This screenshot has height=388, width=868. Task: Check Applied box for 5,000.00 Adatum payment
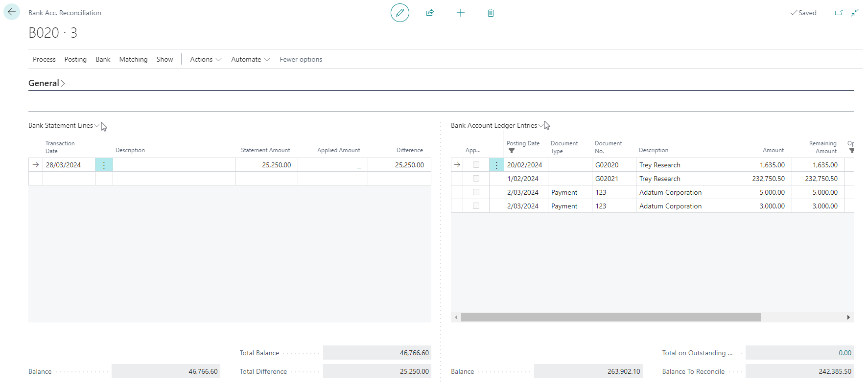point(476,192)
